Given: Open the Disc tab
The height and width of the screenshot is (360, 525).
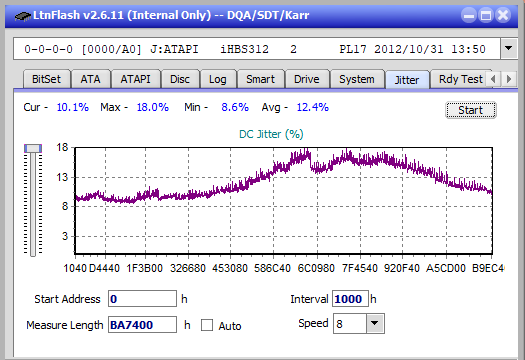Looking at the screenshot, I should click(x=180, y=79).
